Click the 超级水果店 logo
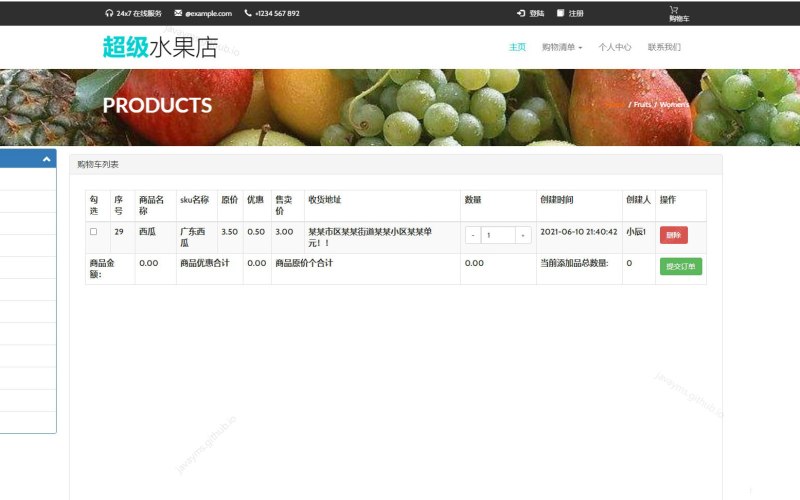This screenshot has width=800, height=500. pyautogui.click(x=160, y=47)
